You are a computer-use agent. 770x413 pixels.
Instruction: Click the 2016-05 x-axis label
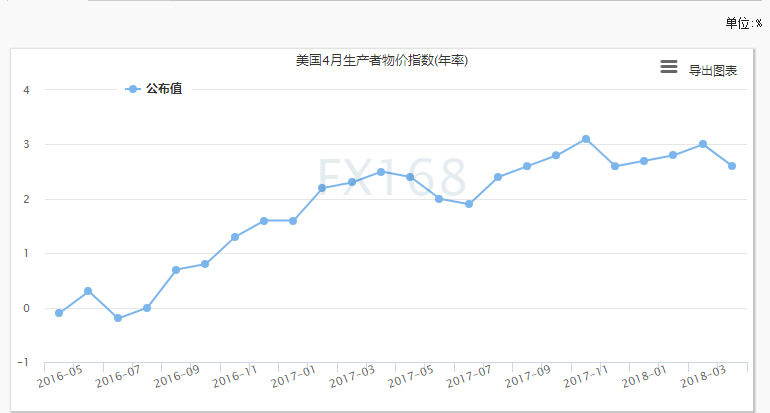coord(60,377)
